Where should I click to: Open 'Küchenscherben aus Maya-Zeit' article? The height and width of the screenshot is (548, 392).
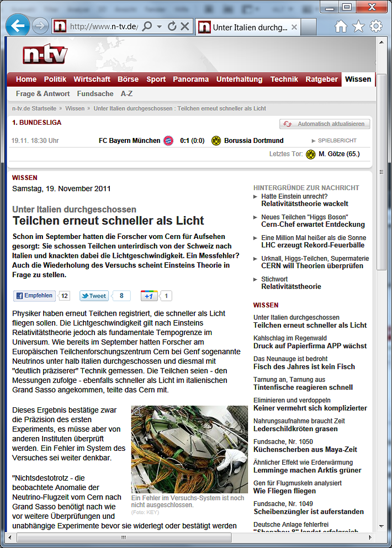click(x=305, y=449)
